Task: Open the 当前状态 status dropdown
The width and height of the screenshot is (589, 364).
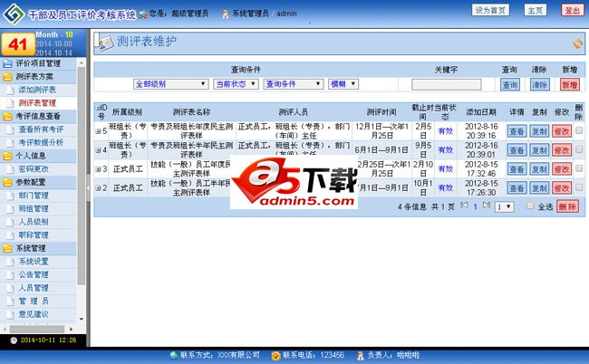Action: click(236, 83)
